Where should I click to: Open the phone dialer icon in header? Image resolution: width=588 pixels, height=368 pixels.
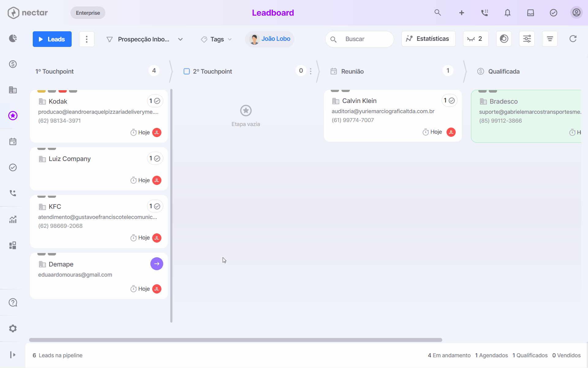coord(484,13)
